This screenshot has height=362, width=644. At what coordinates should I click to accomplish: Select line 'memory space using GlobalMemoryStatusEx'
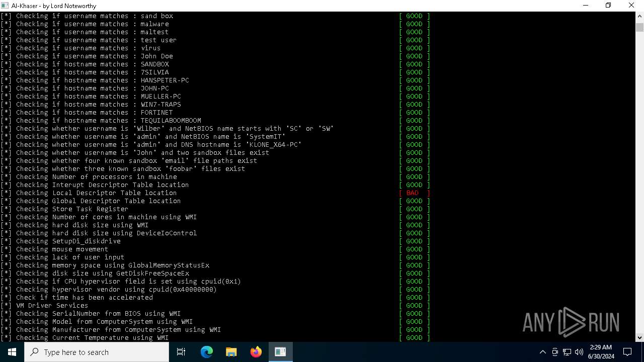(x=105, y=265)
